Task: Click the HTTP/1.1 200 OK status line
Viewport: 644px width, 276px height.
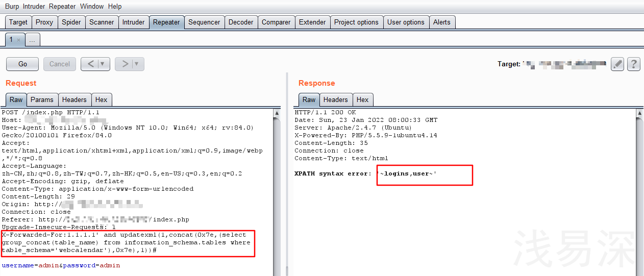Action: [x=325, y=112]
